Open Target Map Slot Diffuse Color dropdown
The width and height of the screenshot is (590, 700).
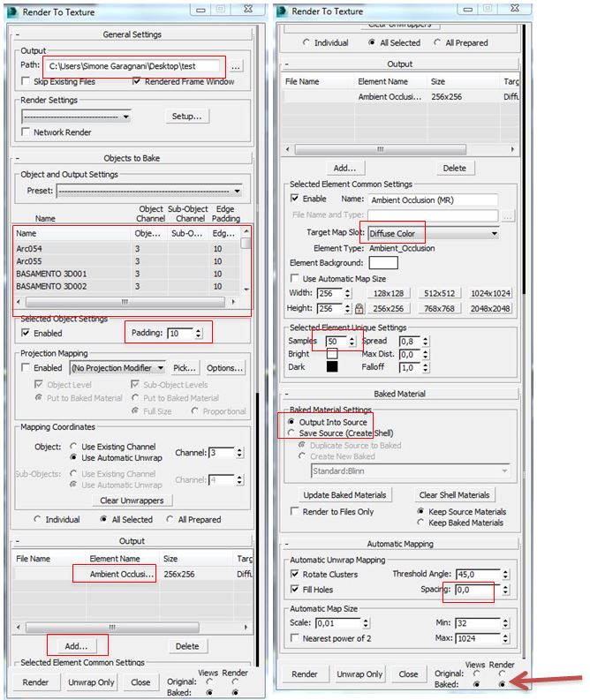(x=433, y=234)
